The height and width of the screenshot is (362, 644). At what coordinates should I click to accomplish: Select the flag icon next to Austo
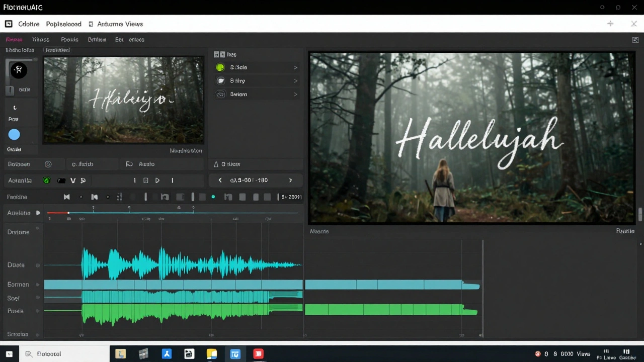tap(129, 164)
